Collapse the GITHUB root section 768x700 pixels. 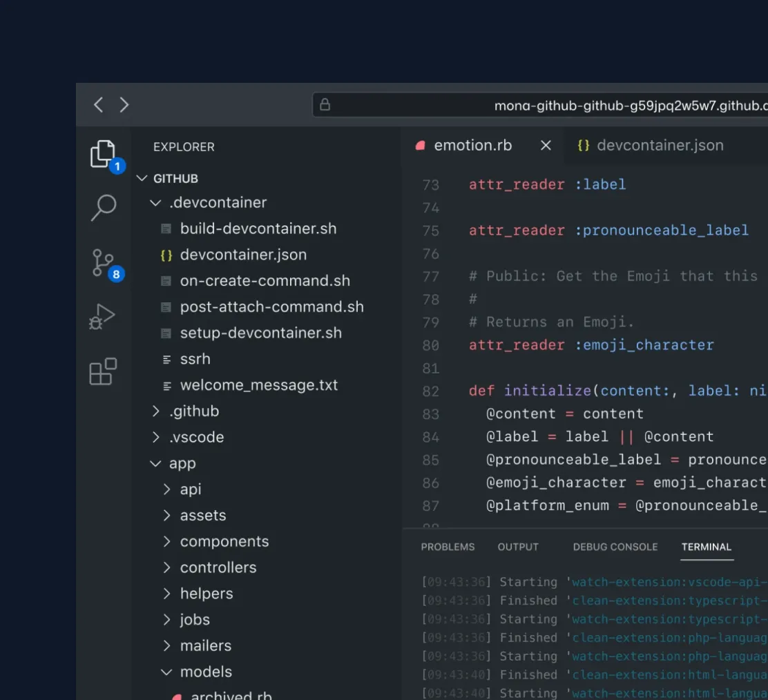pos(175,178)
